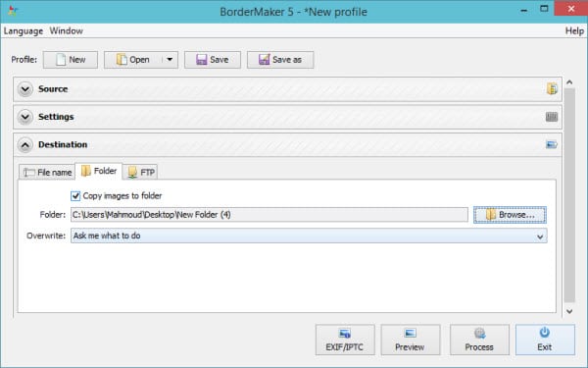Select the Folder tab

(x=99, y=171)
